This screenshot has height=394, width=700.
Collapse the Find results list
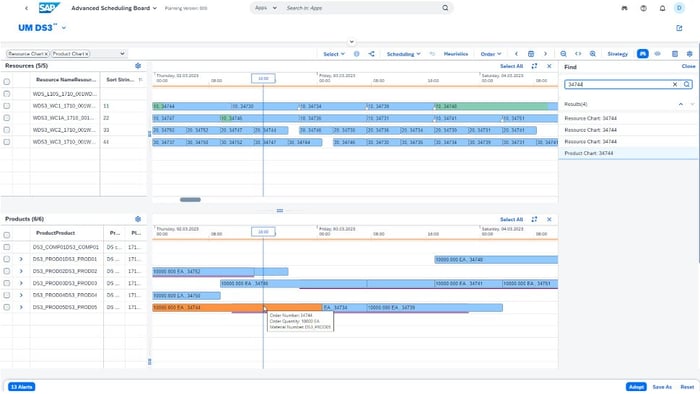click(x=680, y=104)
